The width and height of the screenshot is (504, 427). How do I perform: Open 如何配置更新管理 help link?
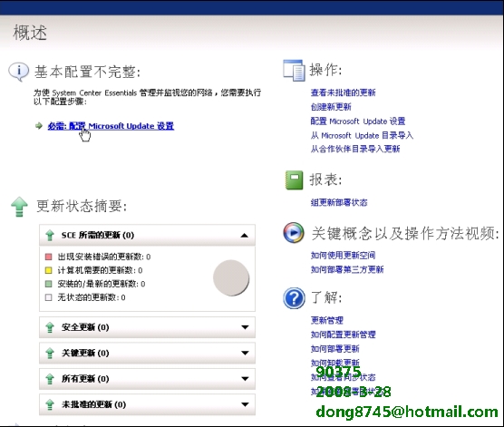343,335
